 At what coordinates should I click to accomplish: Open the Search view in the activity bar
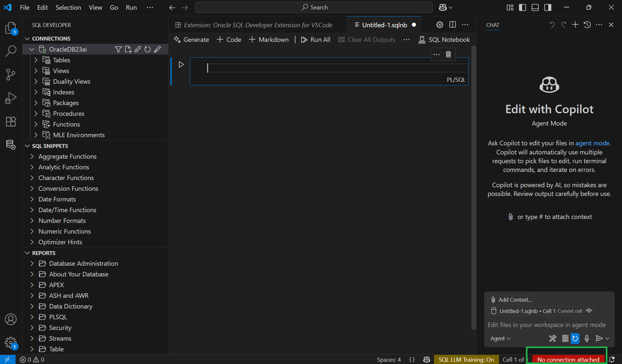click(x=11, y=51)
